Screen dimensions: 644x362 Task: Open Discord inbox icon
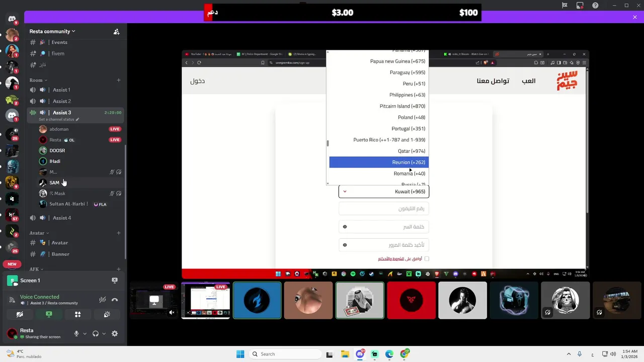coord(580,6)
